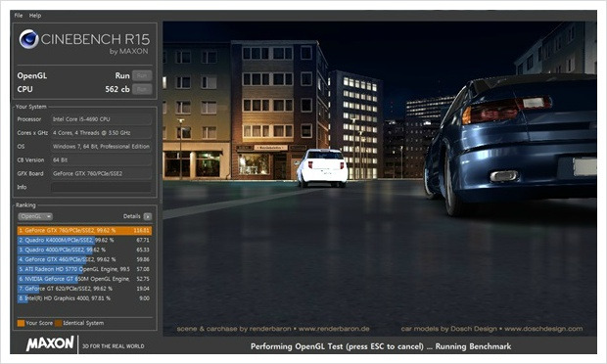Image resolution: width=607 pixels, height=364 pixels.
Task: Select the Quadro 4000/PCIe/SSE2 ranking row
Action: 84,250
